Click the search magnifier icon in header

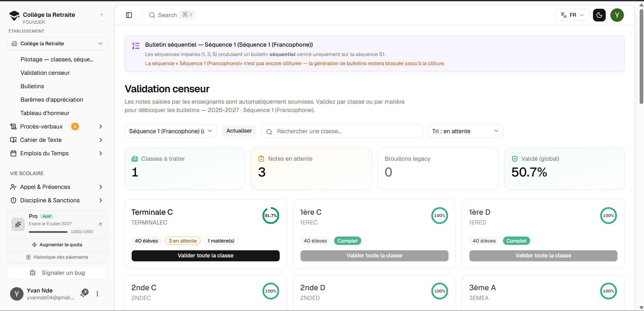[x=152, y=15]
